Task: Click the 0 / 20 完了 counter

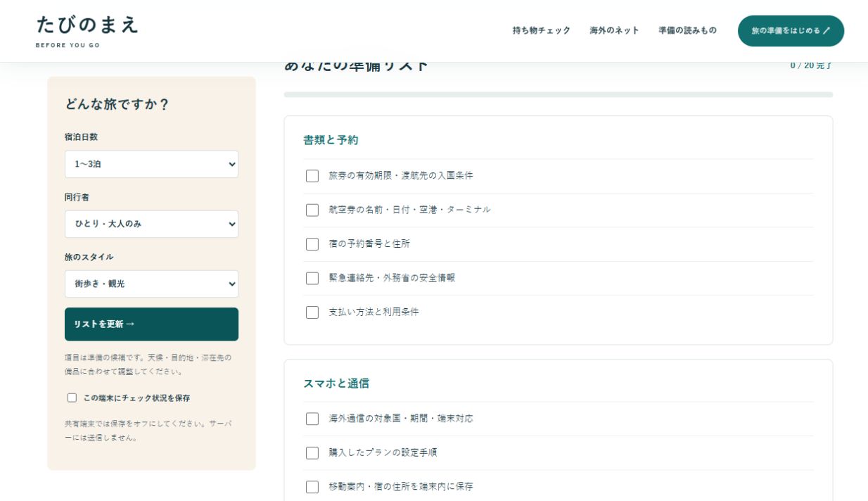Action: (x=812, y=65)
